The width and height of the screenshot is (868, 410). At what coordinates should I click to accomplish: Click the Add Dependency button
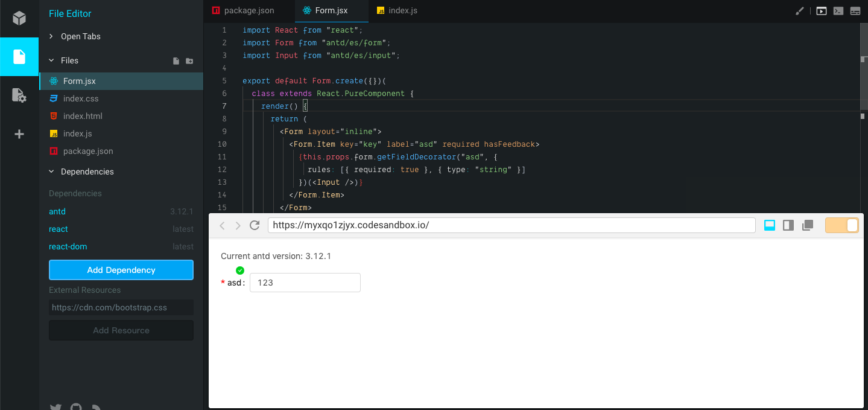[121, 269]
